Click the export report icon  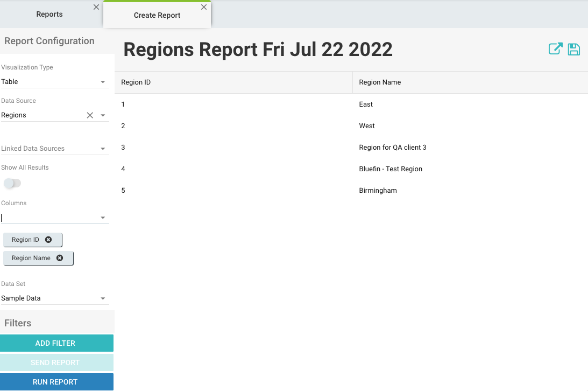555,49
